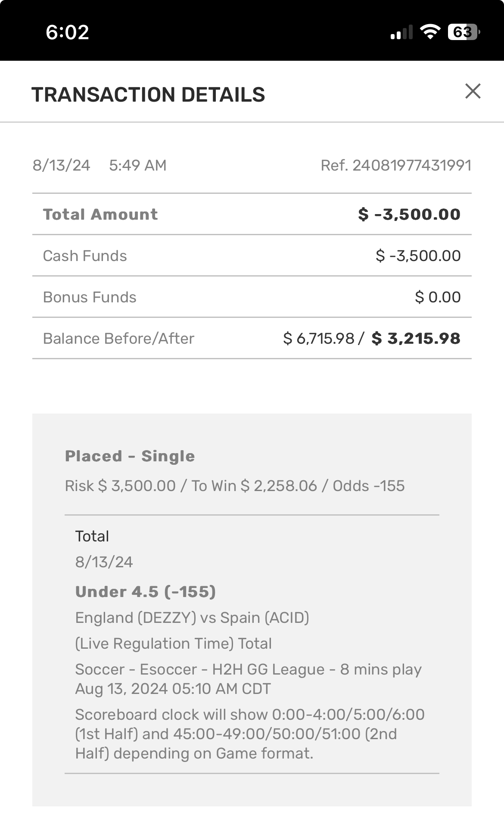This screenshot has width=504, height=818.
Task: Tap the $3,215.98 balance after value
Action: click(416, 339)
